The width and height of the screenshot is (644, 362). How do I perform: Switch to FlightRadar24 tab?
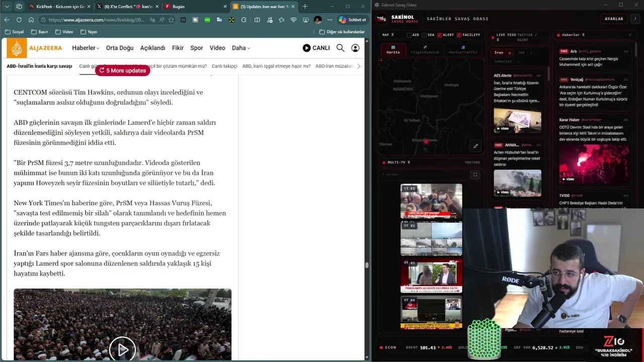click(425, 49)
